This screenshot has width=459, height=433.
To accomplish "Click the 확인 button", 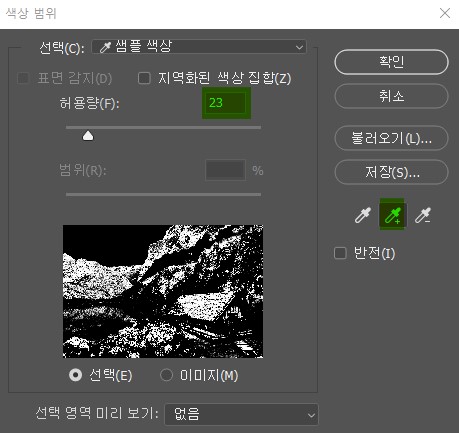I will [391, 62].
